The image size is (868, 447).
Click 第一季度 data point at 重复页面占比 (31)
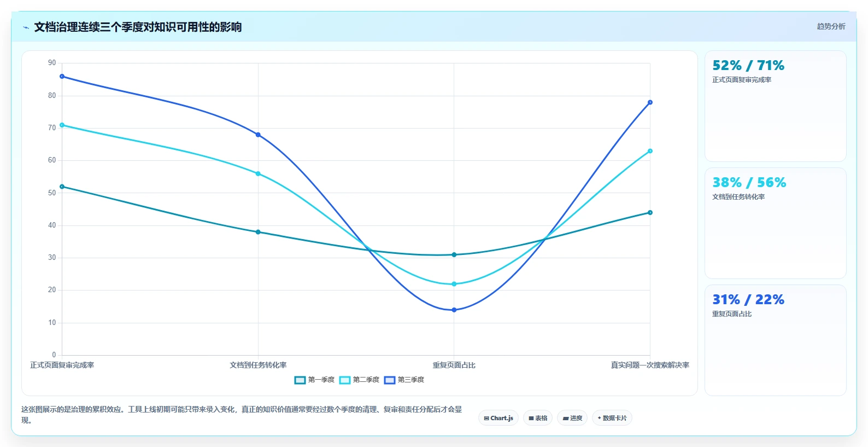tap(454, 254)
